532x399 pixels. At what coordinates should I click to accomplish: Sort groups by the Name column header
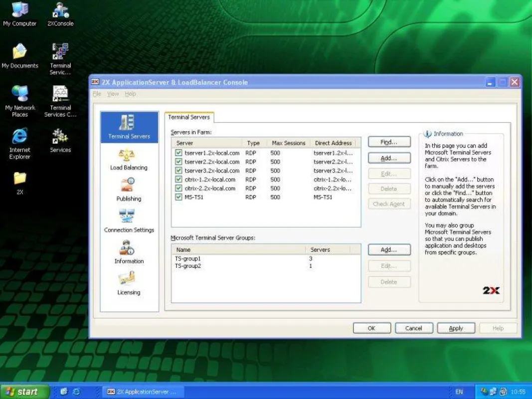(239, 249)
